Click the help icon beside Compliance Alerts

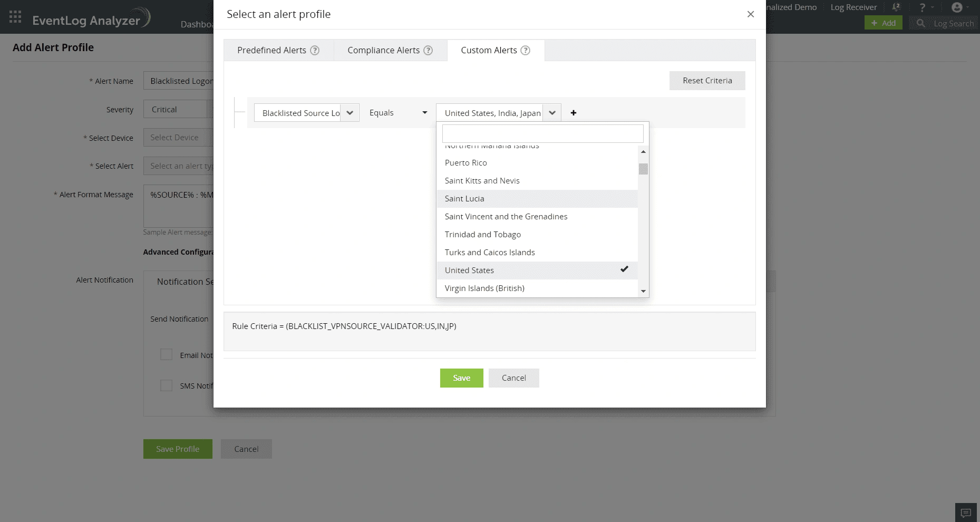click(x=428, y=51)
